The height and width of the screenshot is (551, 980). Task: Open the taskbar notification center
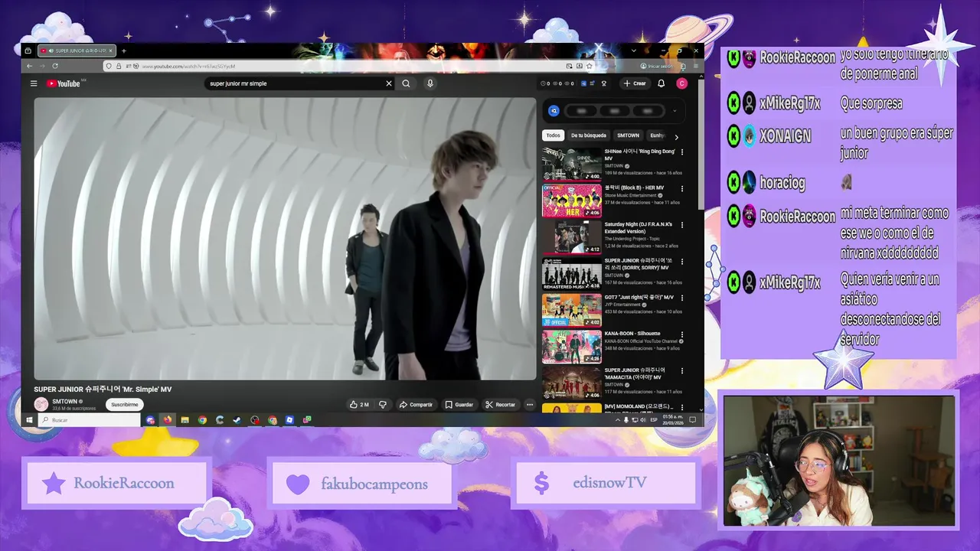click(x=693, y=420)
